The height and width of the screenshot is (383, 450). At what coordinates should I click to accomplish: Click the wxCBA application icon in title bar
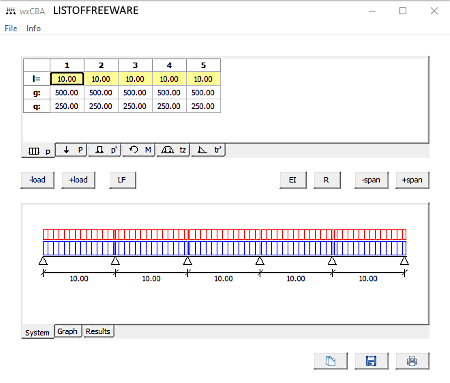pyautogui.click(x=11, y=11)
